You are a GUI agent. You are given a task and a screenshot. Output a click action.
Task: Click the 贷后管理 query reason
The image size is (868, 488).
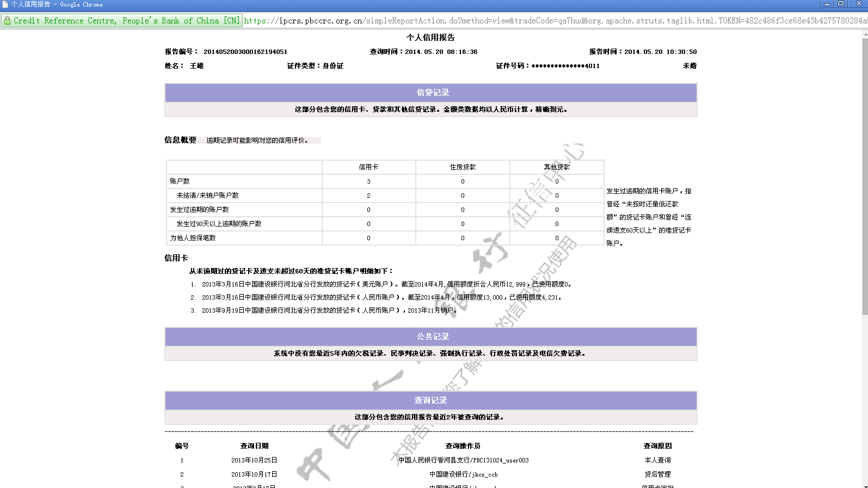(657, 474)
